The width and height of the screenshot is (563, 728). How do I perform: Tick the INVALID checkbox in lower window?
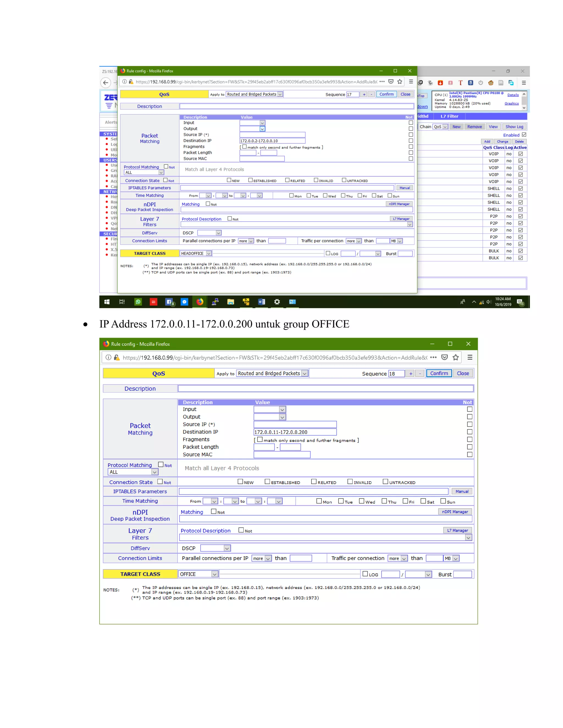(350, 481)
